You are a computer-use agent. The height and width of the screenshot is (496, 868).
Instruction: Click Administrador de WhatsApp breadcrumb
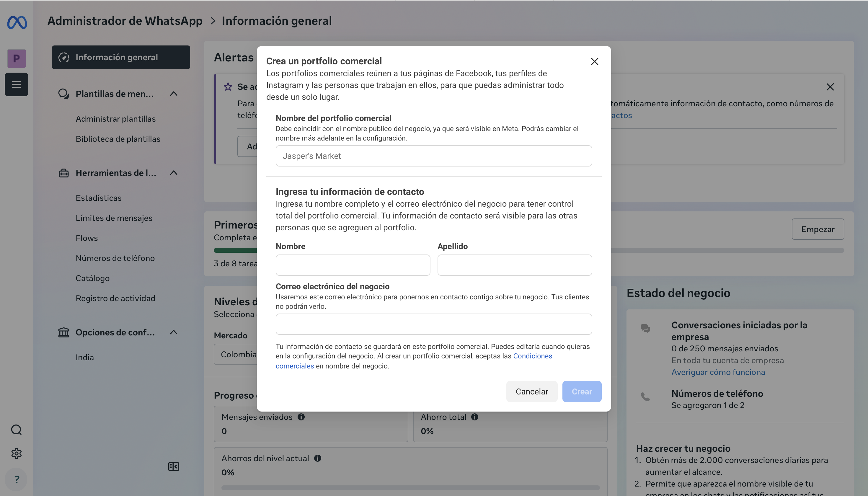coord(125,21)
